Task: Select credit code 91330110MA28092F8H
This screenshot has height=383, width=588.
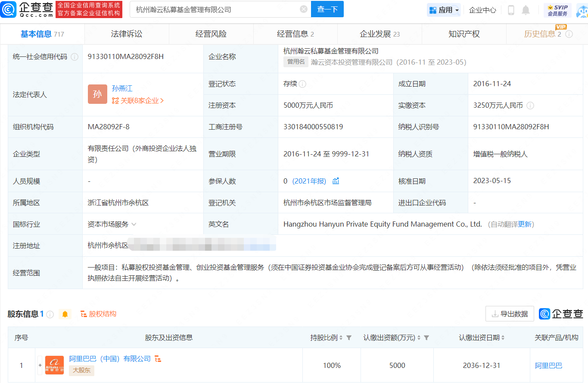Action: (x=126, y=57)
